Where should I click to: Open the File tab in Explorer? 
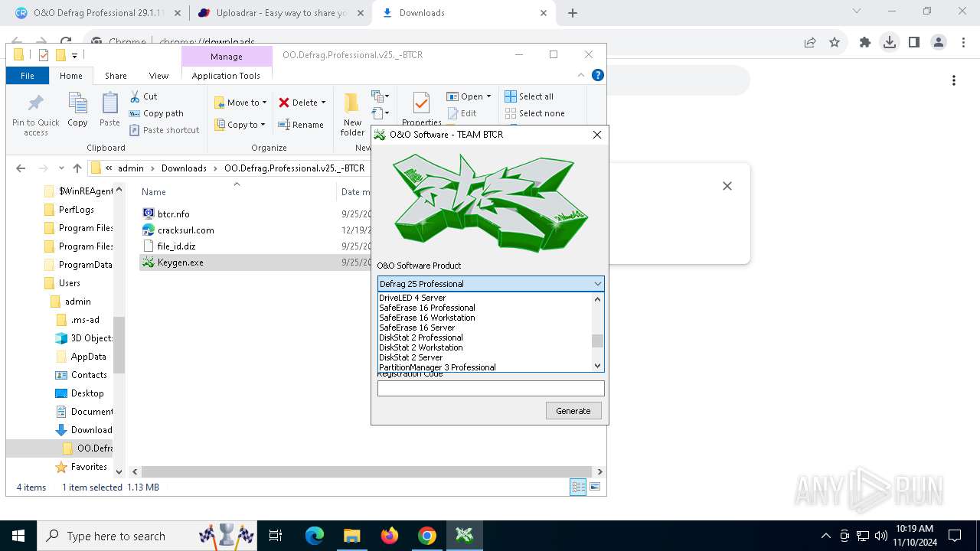point(28,76)
